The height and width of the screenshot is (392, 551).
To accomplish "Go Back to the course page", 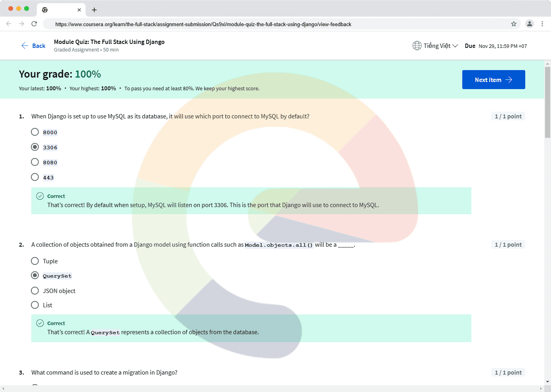I will pos(33,46).
